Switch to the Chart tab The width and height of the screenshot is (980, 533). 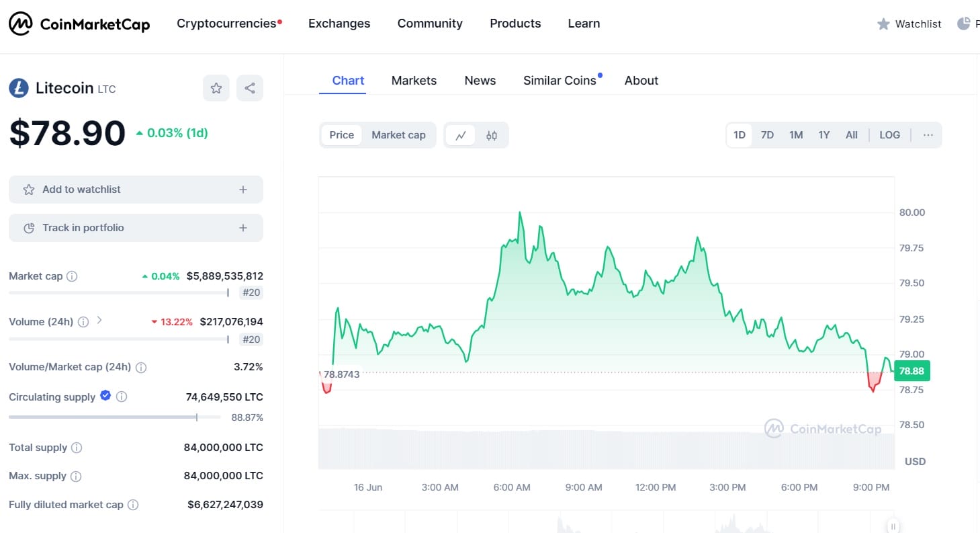[348, 81]
